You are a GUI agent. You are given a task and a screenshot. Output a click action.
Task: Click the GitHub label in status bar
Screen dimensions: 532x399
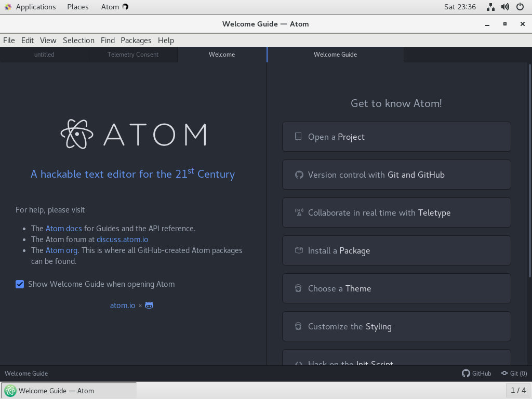tap(482, 373)
